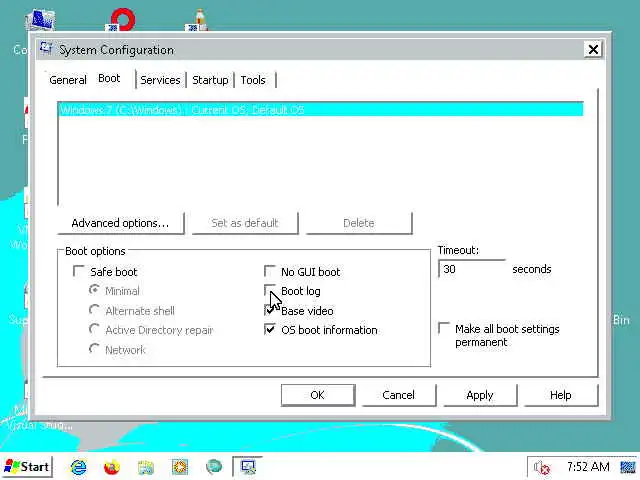The height and width of the screenshot is (480, 640).
Task: Click the Cancel button
Action: pos(398,395)
